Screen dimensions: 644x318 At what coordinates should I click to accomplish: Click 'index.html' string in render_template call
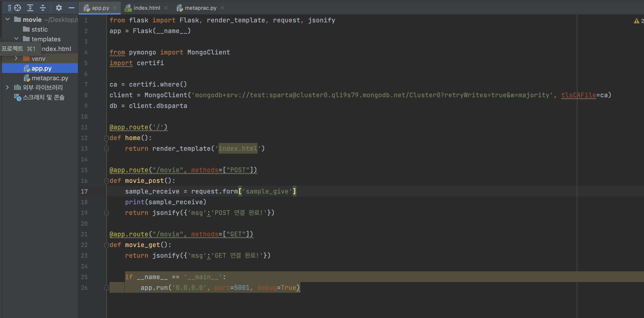tap(238, 149)
